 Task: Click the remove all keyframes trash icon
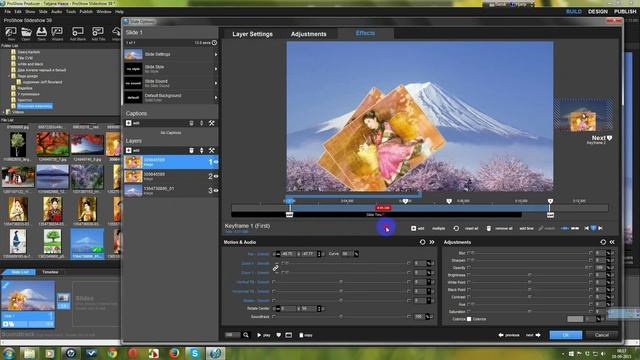pyautogui.click(x=489, y=228)
